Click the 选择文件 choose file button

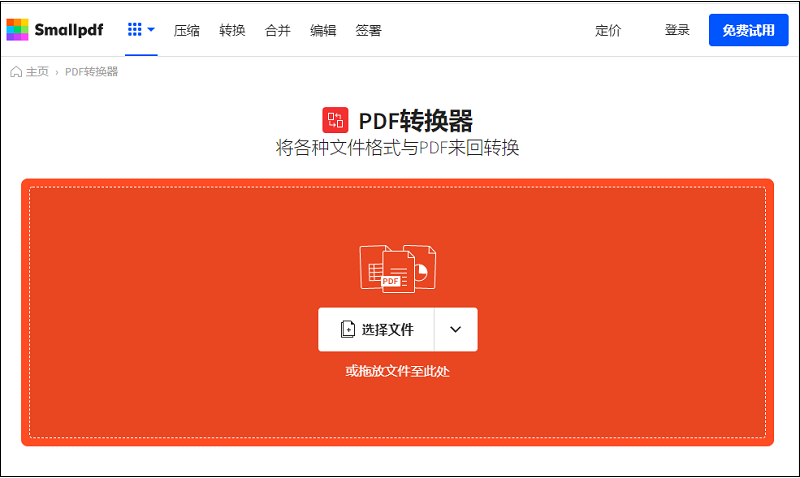click(x=377, y=330)
